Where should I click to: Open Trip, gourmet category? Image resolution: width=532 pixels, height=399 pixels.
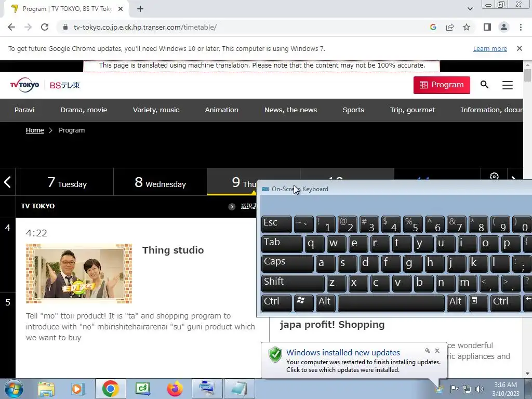tap(413, 110)
